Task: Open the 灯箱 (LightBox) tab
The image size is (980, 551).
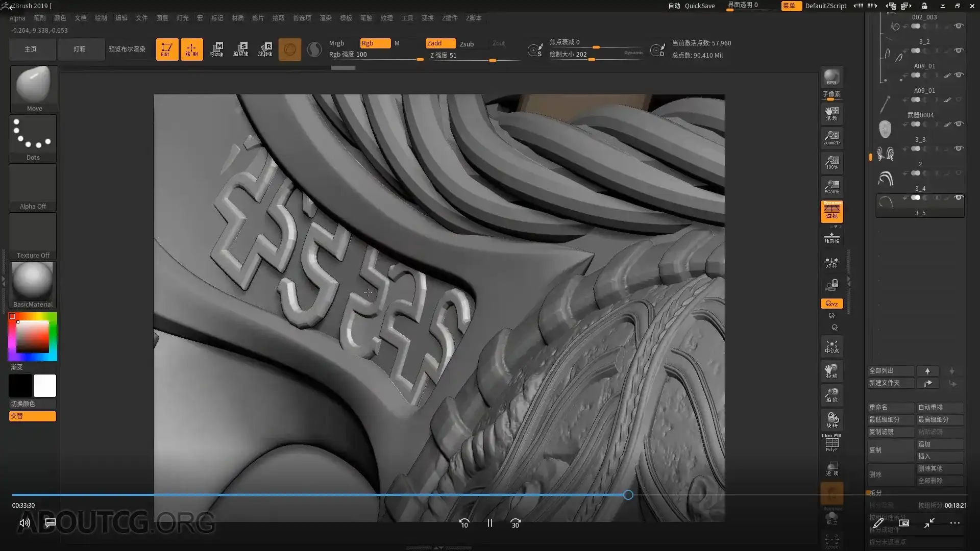Action: point(80,49)
